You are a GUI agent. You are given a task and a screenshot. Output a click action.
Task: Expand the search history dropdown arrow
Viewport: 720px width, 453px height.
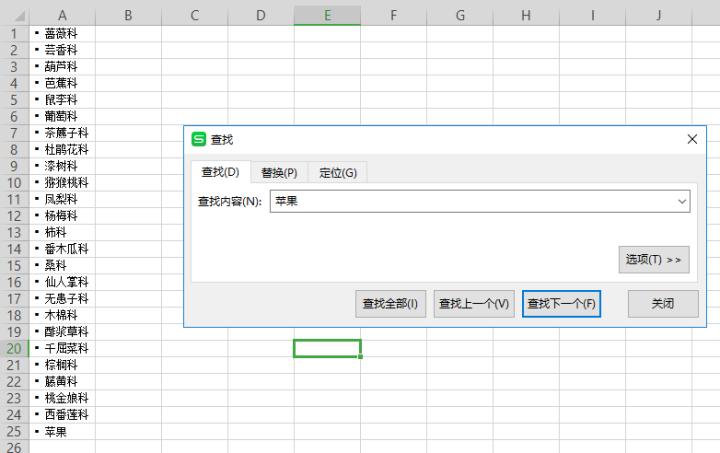click(682, 201)
